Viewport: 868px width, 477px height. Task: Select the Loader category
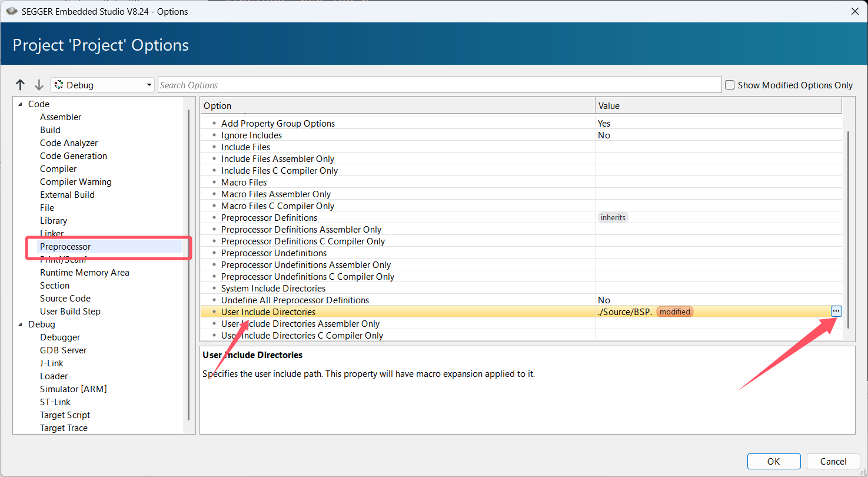54,376
